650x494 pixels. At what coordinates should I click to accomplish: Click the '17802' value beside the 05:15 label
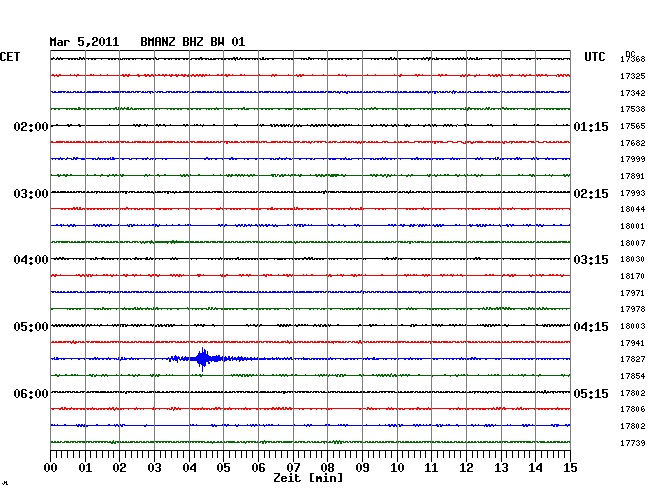pyautogui.click(x=633, y=393)
